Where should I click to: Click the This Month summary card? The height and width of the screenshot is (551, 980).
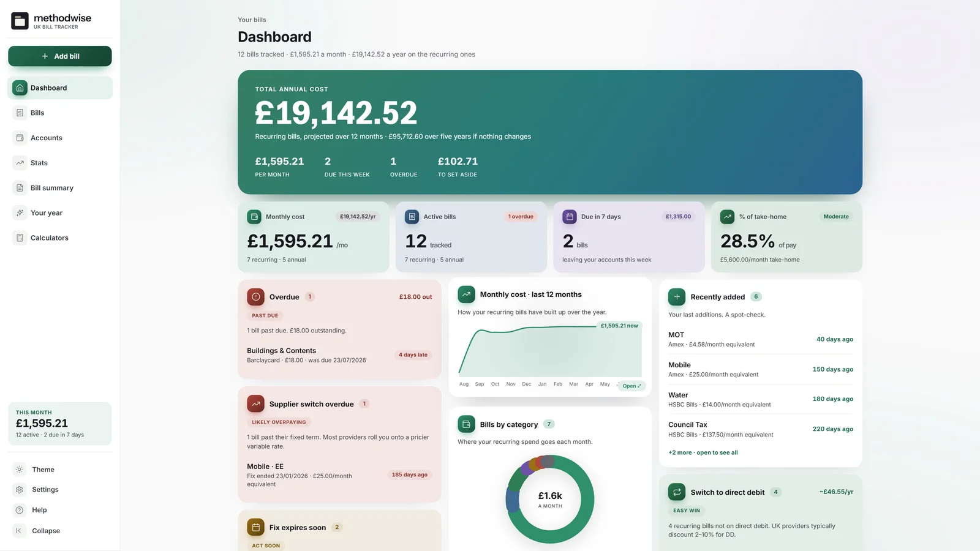point(60,424)
